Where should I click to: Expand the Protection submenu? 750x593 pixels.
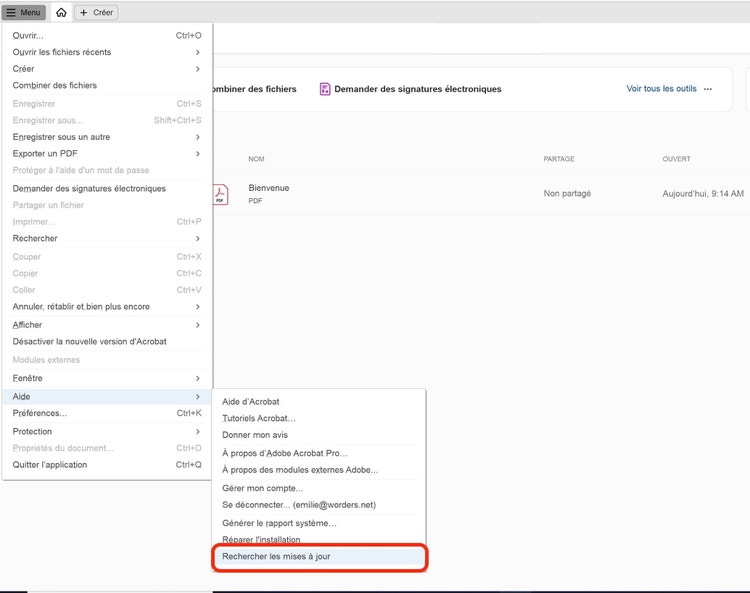click(197, 431)
